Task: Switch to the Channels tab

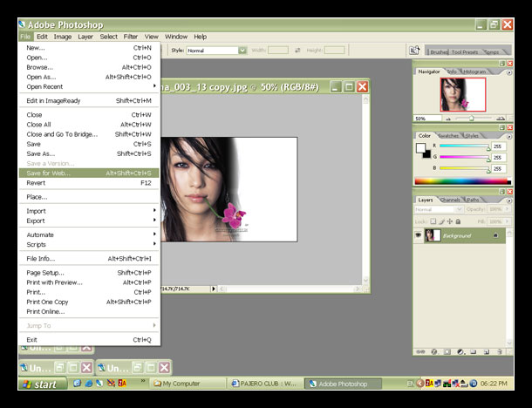Action: tap(450, 200)
